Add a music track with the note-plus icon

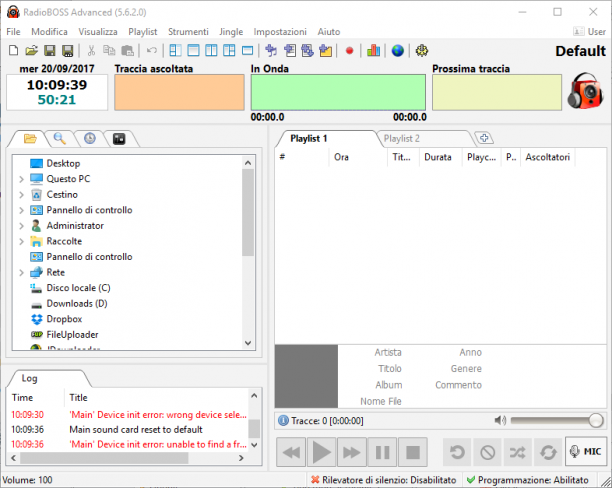(271, 51)
